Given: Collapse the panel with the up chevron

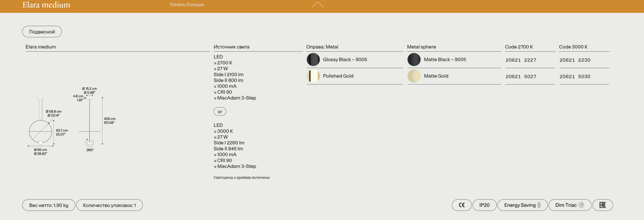Looking at the screenshot, I should click(x=317, y=5).
